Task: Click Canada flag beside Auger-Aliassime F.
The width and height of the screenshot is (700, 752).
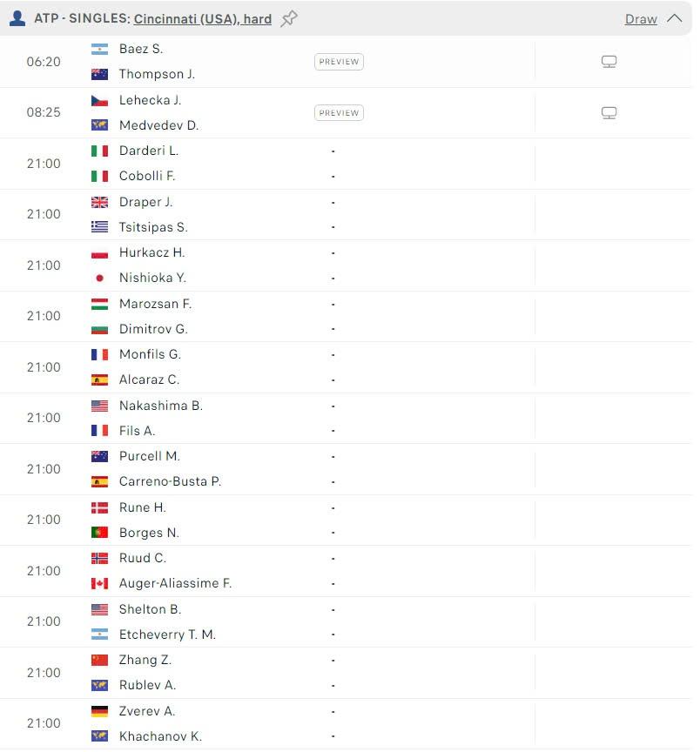Action: [100, 583]
